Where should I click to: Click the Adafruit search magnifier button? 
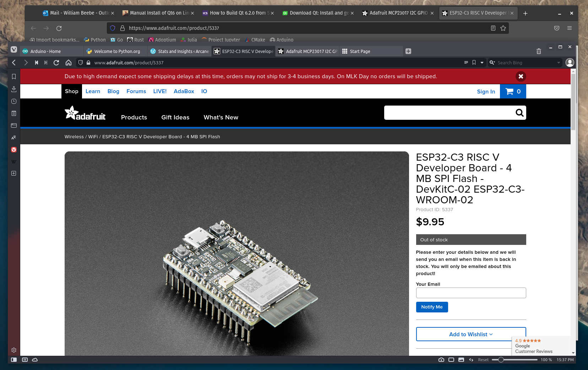tap(519, 113)
